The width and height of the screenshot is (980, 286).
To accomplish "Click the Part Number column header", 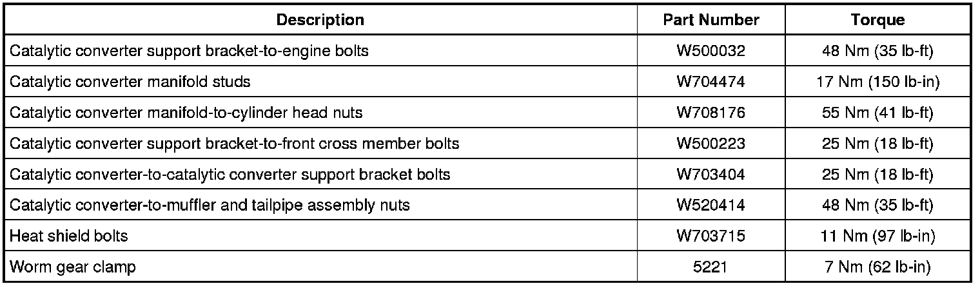I will click(710, 20).
